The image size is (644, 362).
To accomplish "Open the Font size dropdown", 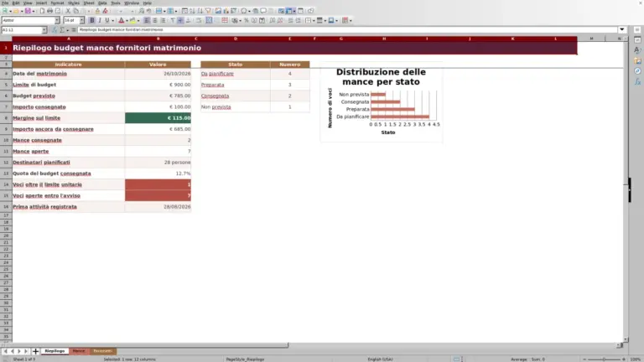I will pos(81,20).
